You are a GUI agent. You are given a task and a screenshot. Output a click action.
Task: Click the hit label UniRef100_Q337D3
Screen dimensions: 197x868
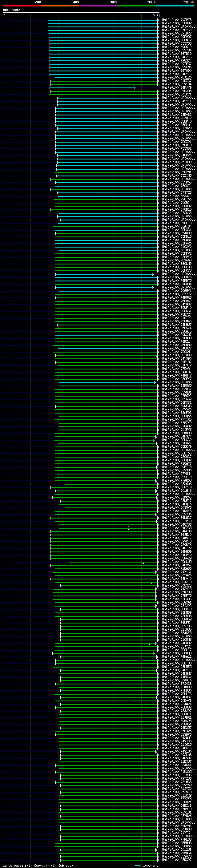click(177, 43)
